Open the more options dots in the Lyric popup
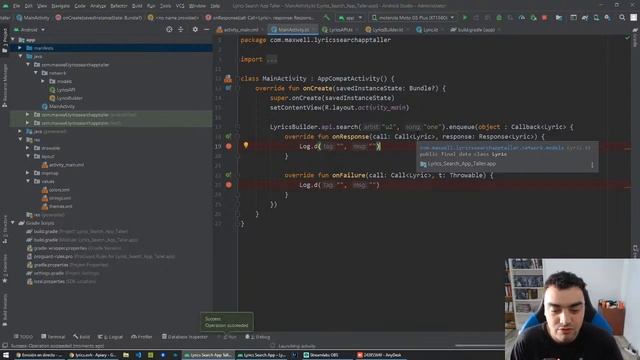 point(592,164)
